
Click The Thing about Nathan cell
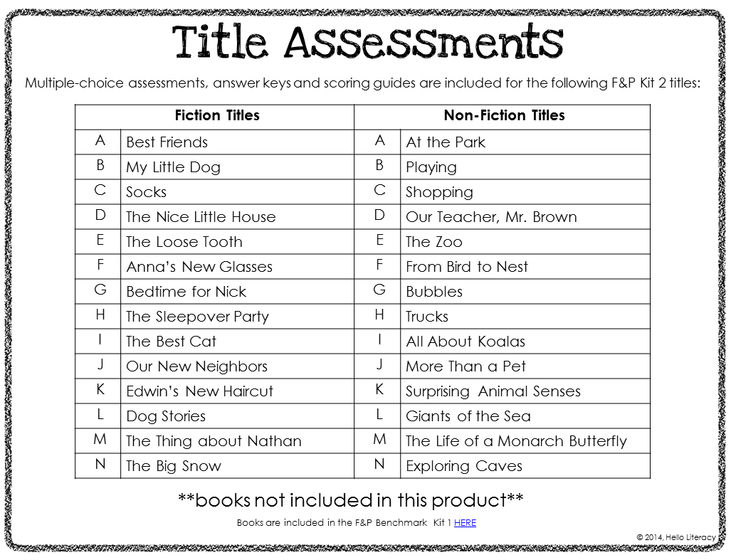(214, 441)
